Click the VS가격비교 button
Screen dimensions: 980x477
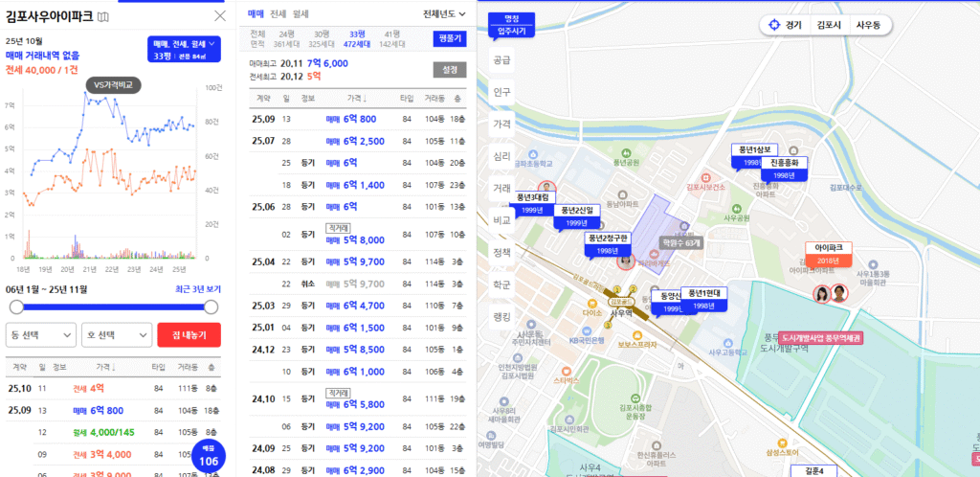(x=113, y=85)
